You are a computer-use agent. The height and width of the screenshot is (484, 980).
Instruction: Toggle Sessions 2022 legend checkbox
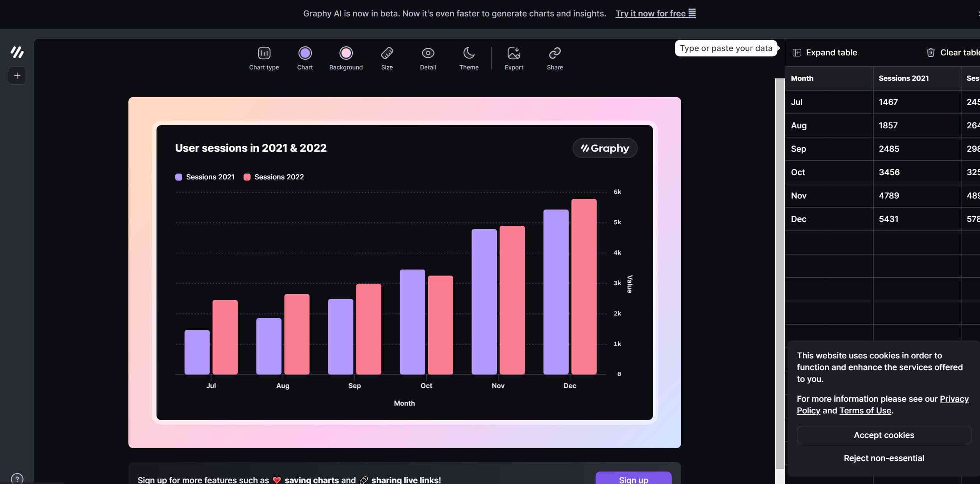pyautogui.click(x=247, y=177)
